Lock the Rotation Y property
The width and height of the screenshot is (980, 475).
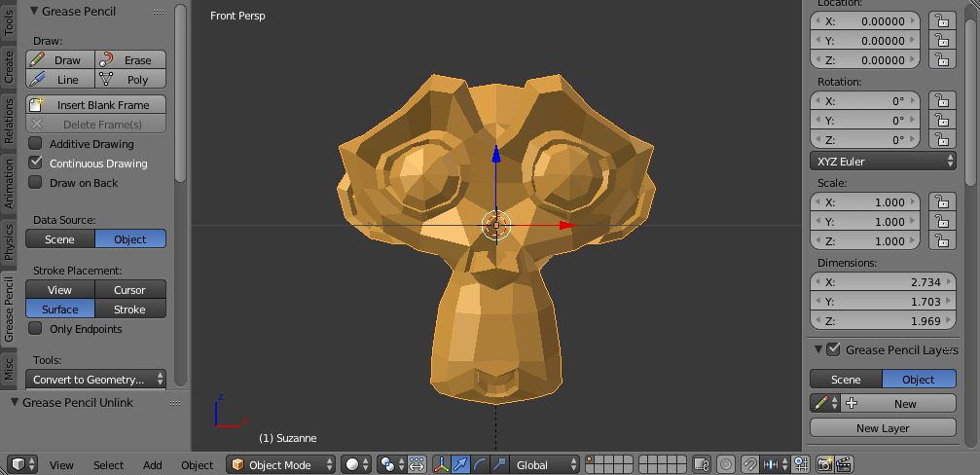(x=941, y=120)
